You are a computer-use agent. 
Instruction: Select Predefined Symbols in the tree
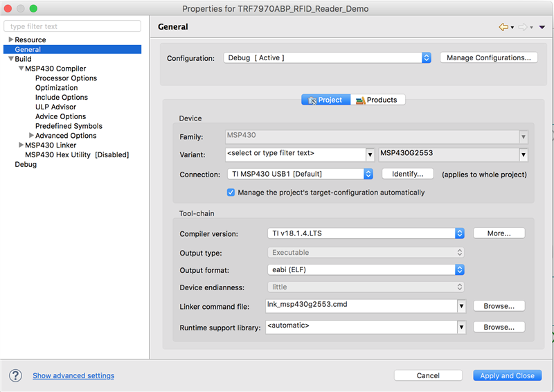69,126
